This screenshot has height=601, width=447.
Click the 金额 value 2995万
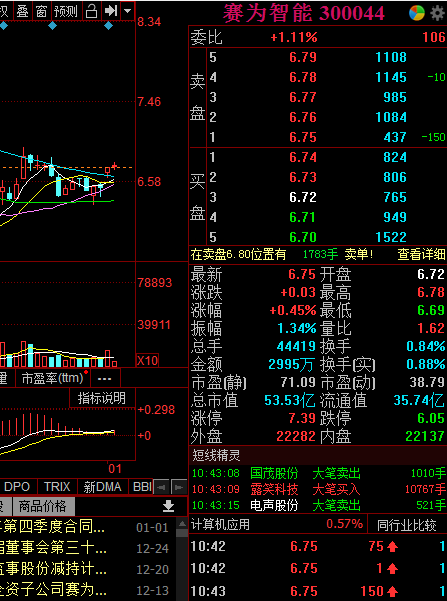click(292, 364)
